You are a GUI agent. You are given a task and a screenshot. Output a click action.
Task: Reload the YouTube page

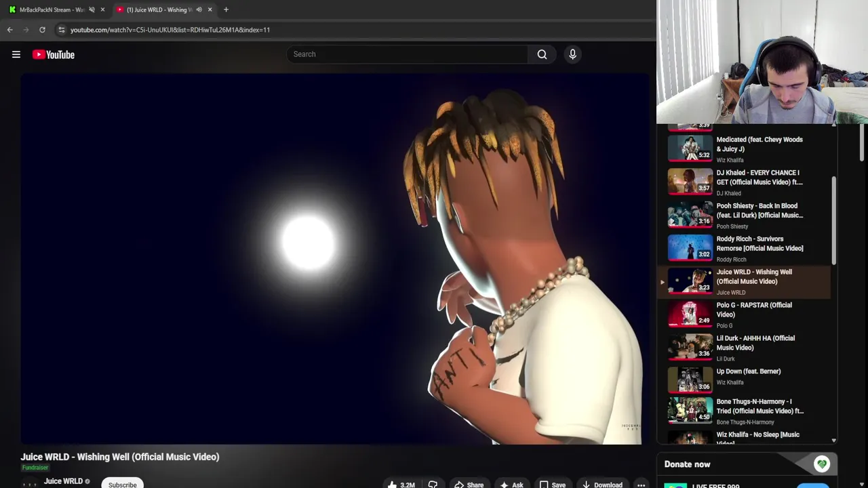point(42,30)
